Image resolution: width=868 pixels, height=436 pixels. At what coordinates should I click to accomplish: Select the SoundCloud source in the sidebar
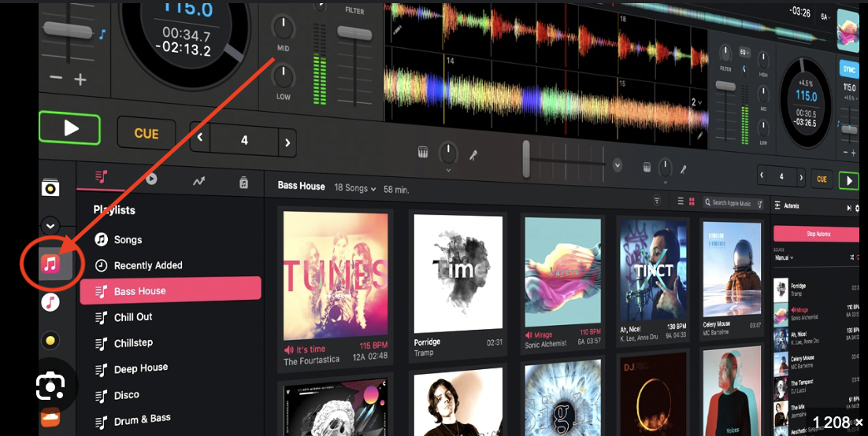click(x=50, y=419)
